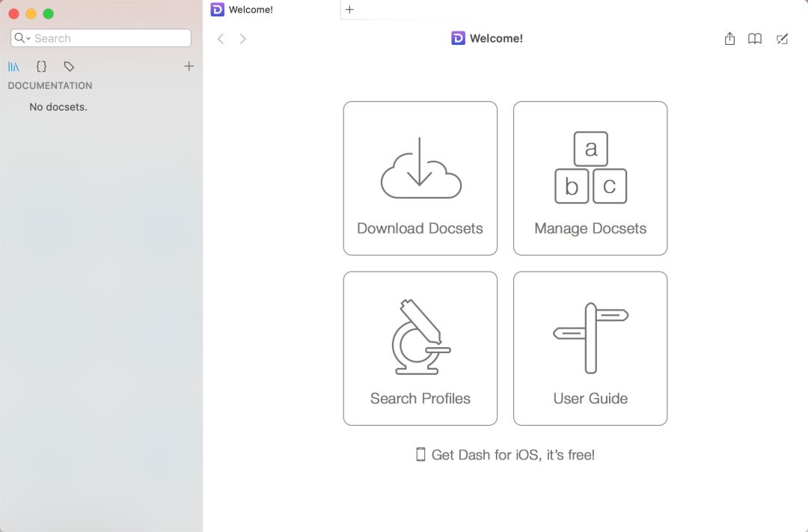Minimize the window with yellow button
Screen dimensions: 808x532
(31, 14)
